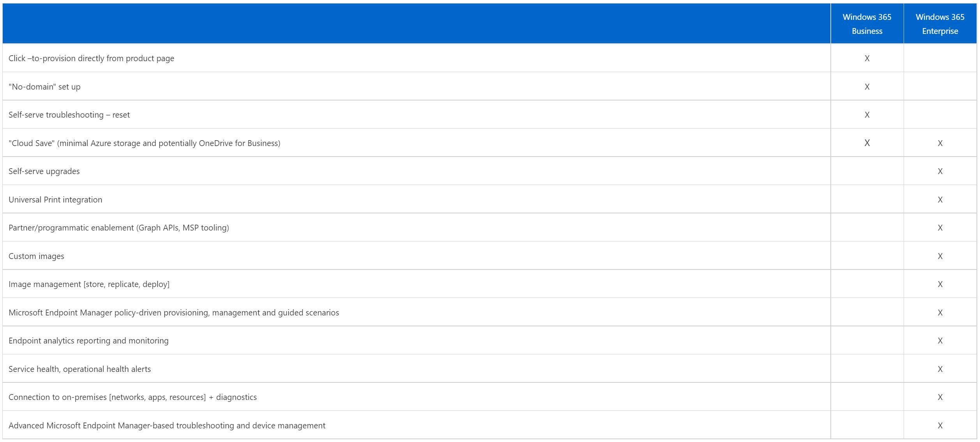Click 'Service health, operational health alerts' row label

pos(79,369)
